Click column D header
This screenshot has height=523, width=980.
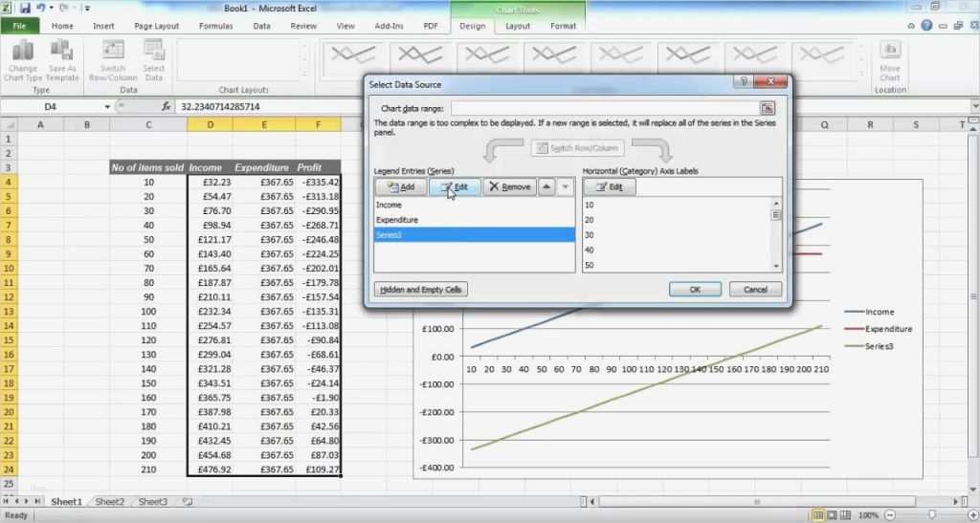(210, 125)
